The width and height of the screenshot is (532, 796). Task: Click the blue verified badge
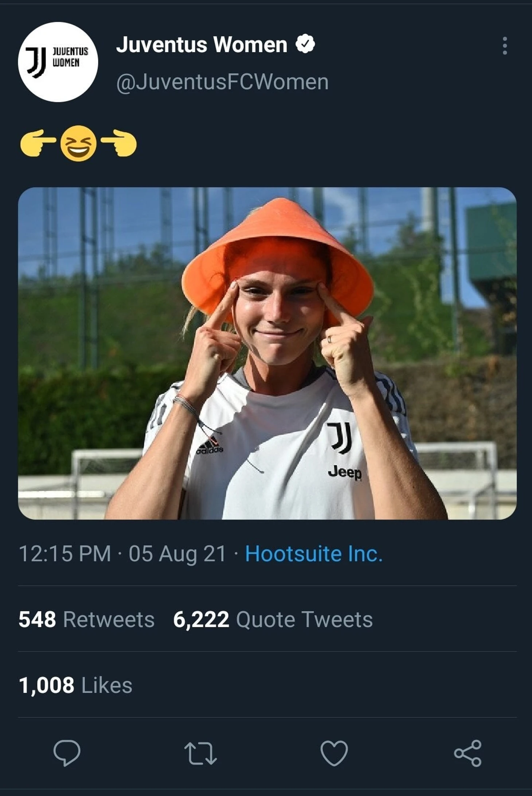[x=305, y=44]
